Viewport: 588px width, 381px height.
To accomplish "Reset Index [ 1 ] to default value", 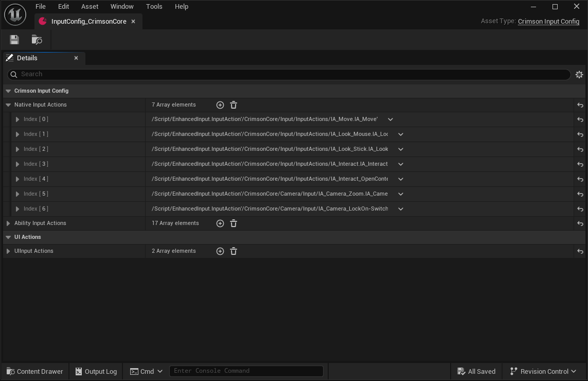I will click(580, 134).
